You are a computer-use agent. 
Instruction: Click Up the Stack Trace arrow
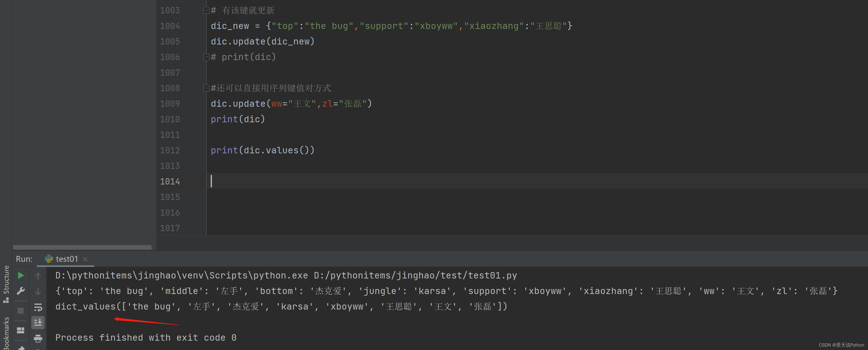[38, 276]
